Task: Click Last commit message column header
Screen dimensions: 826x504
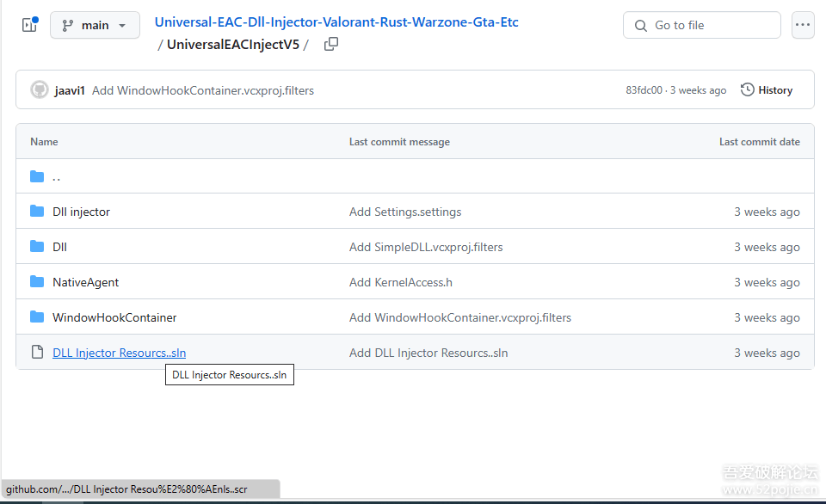Action: 399,142
